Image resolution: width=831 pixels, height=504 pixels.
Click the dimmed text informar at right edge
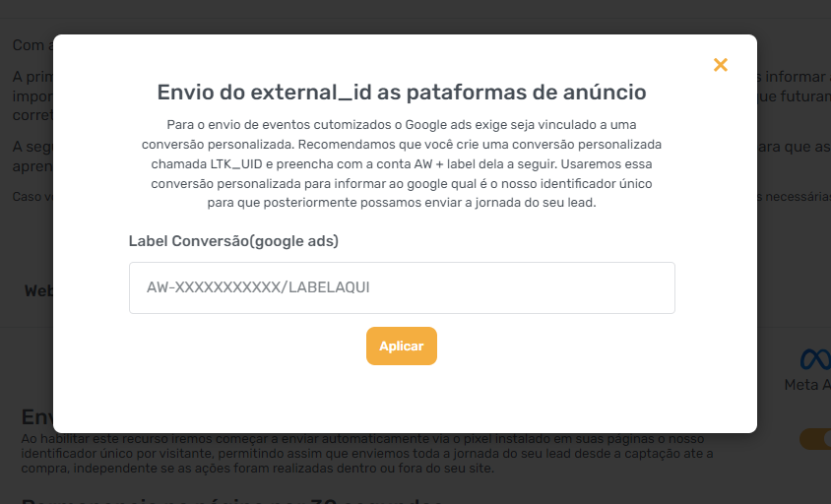coord(798,77)
